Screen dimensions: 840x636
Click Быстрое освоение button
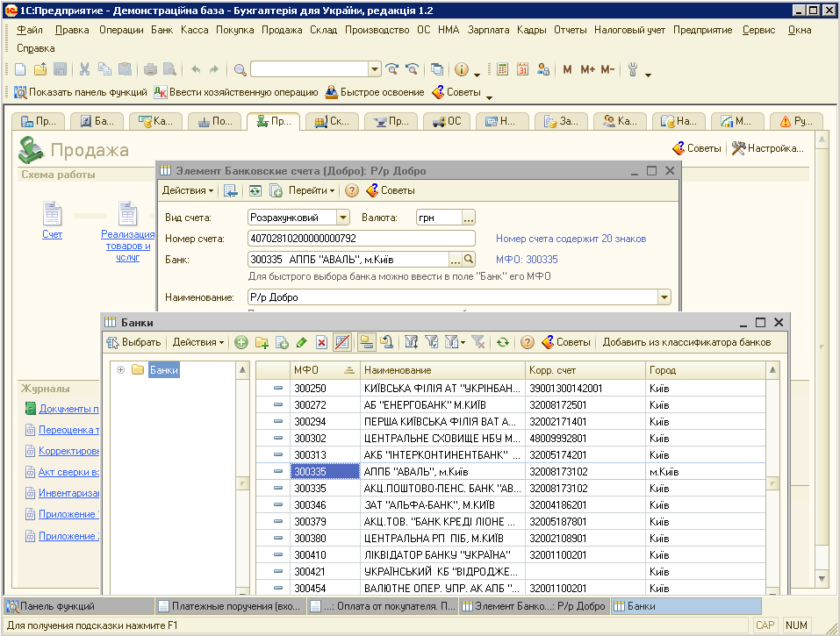375,92
